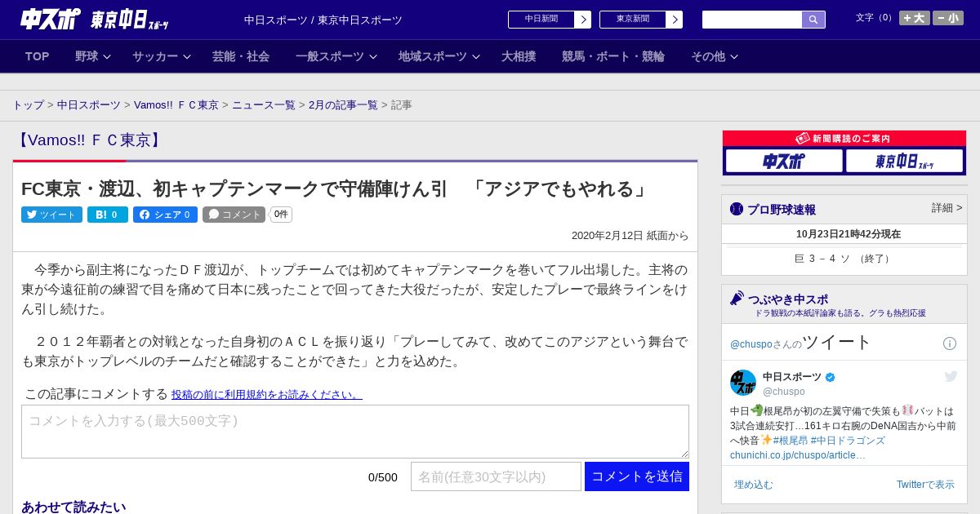Expand the 野球 menu chevron
The width and height of the screenshot is (980, 514).
click(107, 57)
